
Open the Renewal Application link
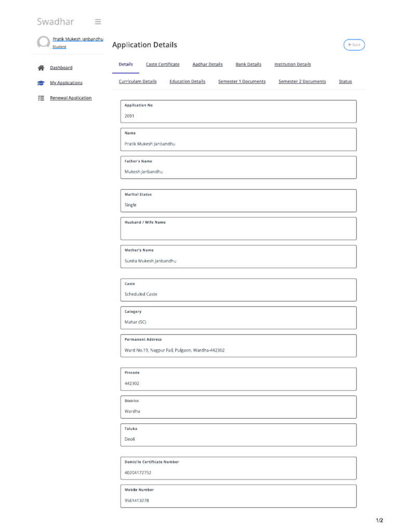[x=71, y=98]
